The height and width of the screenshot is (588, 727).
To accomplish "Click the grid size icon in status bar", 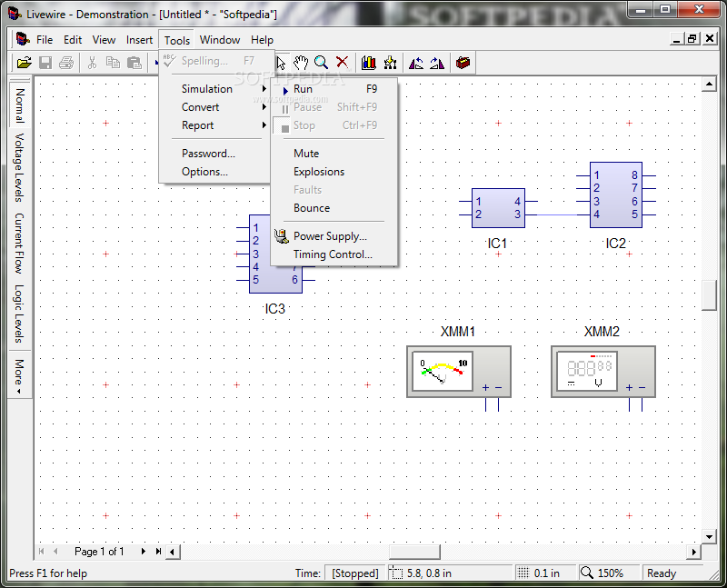I will (x=523, y=573).
